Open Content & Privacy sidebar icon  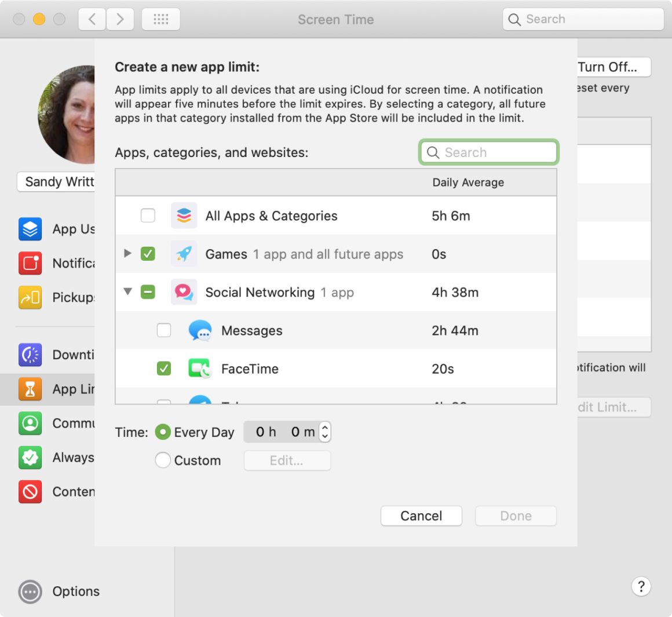click(30, 491)
